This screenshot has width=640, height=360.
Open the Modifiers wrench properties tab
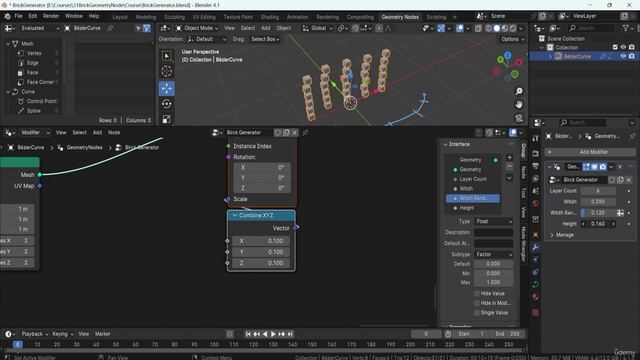tap(536, 247)
